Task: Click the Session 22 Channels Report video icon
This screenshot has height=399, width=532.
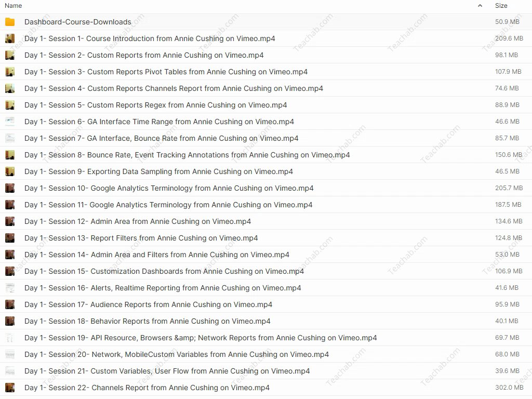Action: 10,388
